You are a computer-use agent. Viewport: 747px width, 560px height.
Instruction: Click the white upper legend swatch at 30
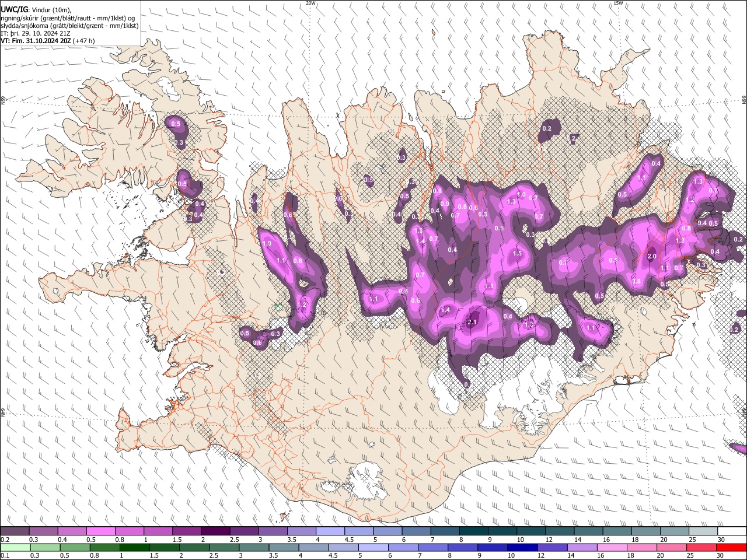click(731, 531)
